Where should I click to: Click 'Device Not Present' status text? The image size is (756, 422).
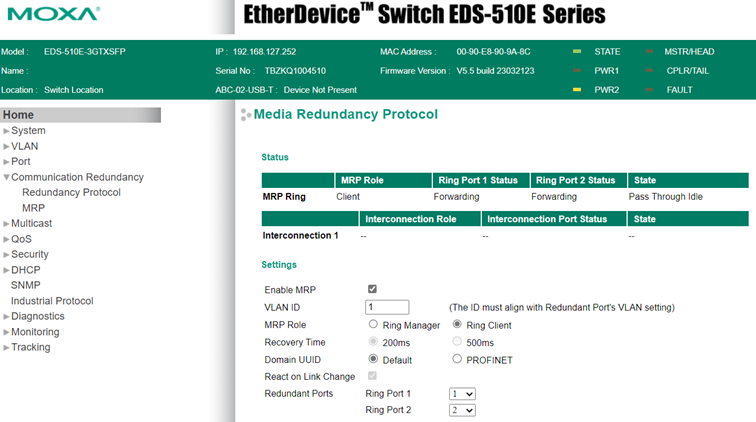tap(320, 90)
